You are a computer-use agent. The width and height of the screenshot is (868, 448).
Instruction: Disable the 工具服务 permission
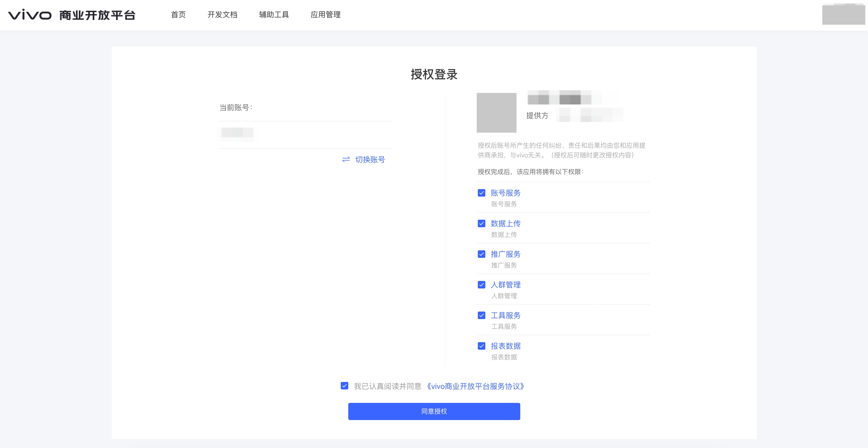click(482, 315)
